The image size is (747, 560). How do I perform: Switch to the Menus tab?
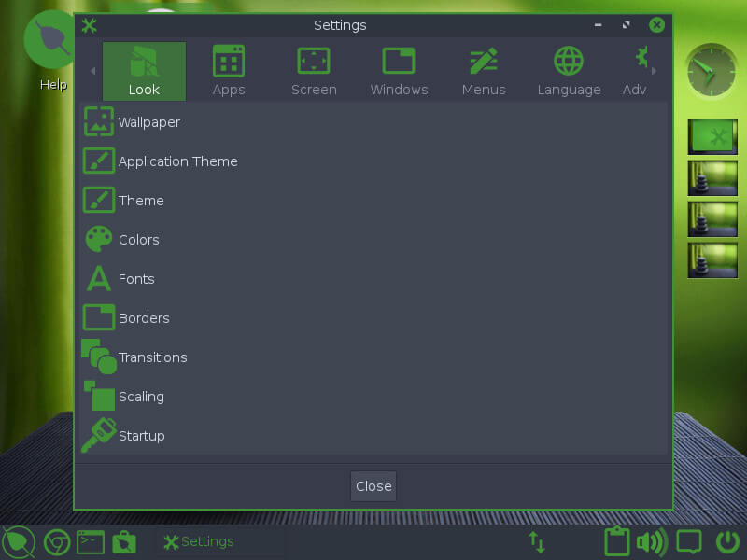(x=484, y=71)
